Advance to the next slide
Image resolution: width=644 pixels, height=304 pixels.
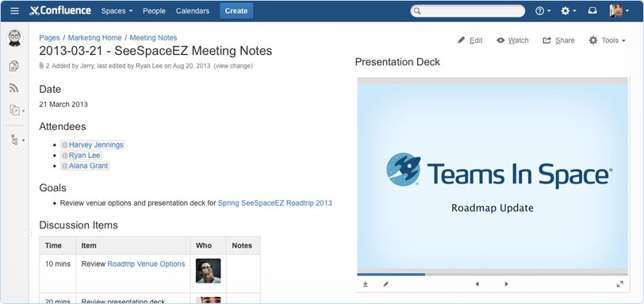coord(507,284)
